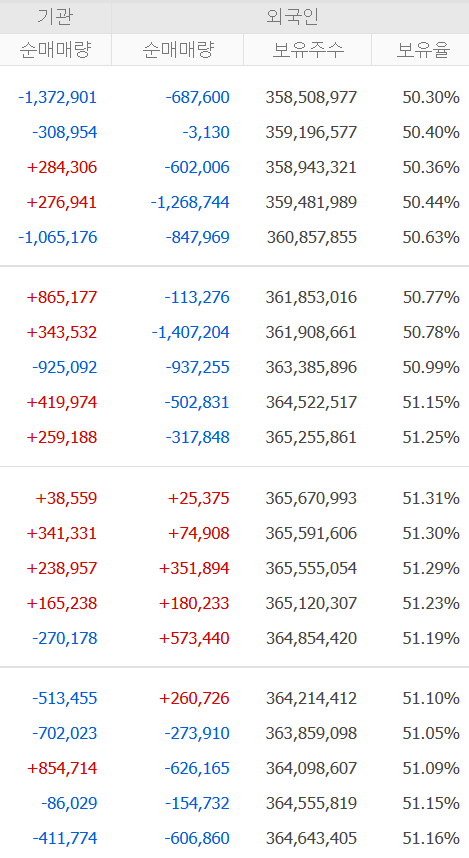Select the 외국인 순매매량 column header
469x858 pixels.
pyautogui.click(x=178, y=50)
